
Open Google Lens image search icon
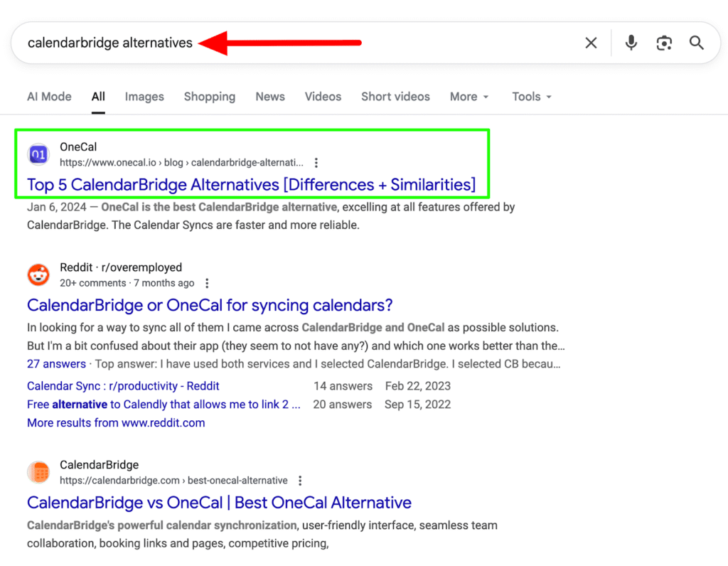pos(664,43)
